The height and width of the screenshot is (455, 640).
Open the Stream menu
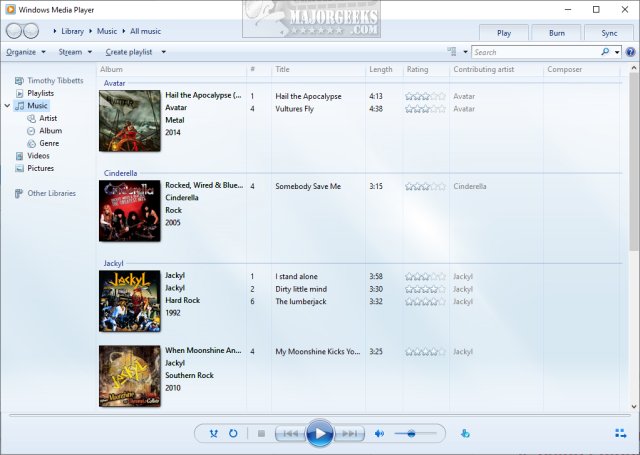coord(75,52)
